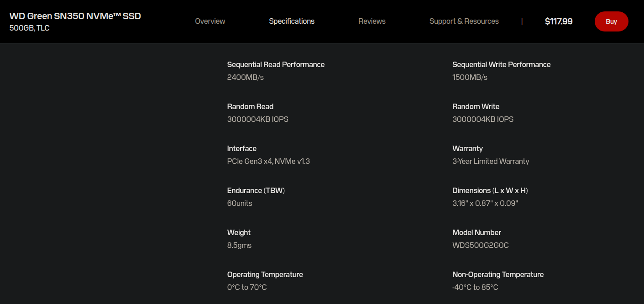The width and height of the screenshot is (644, 304).
Task: Click the Endurance (TBW) label
Action: click(x=256, y=190)
